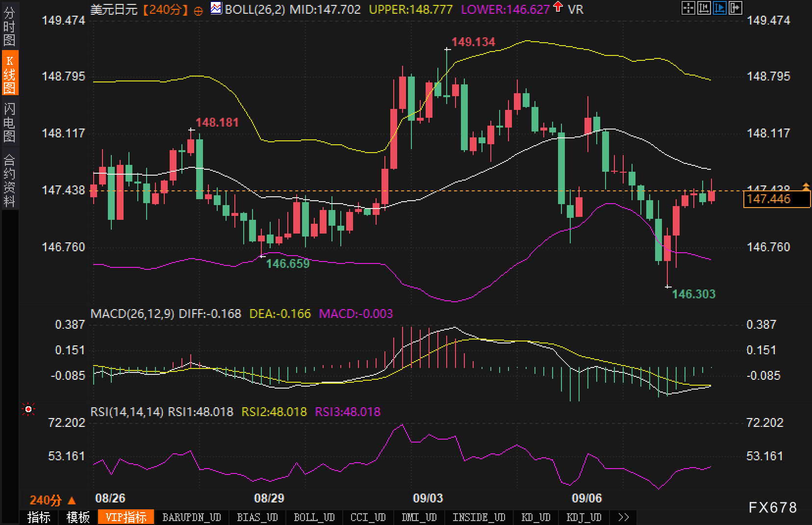812x525 pixels.
Task: Click the red up-arrow icon next to VR
Action: coord(558,7)
